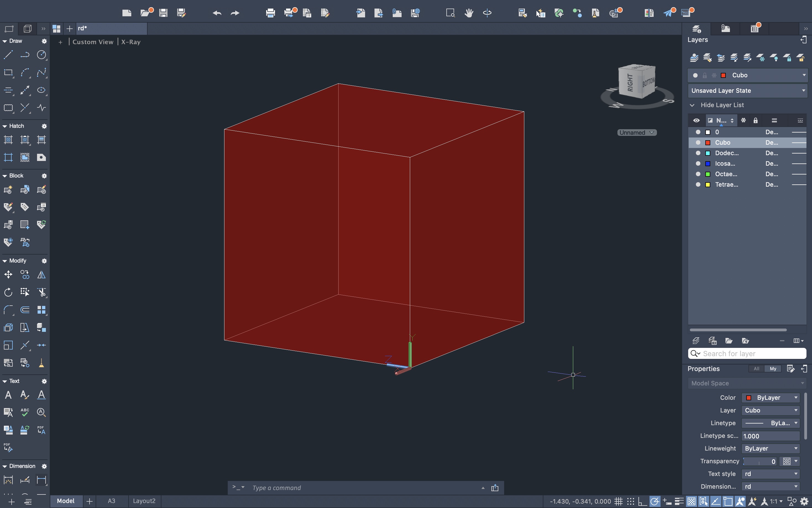Click the X-Ray visual style label
812x508 pixels.
tap(131, 42)
